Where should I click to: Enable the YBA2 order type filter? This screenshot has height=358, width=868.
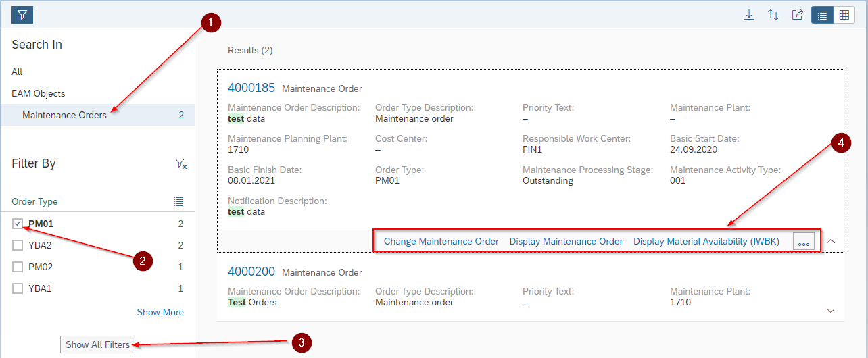[18, 245]
